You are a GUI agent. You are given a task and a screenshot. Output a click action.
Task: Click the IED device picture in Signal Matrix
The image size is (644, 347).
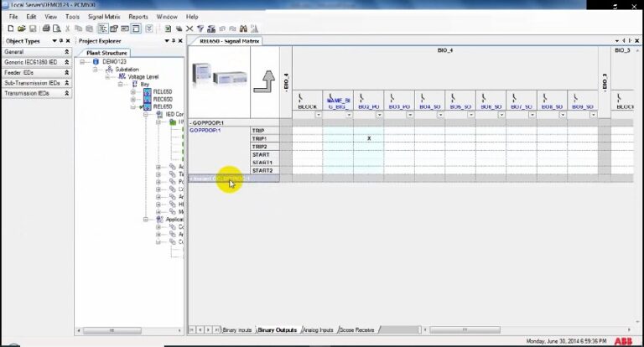(220, 75)
